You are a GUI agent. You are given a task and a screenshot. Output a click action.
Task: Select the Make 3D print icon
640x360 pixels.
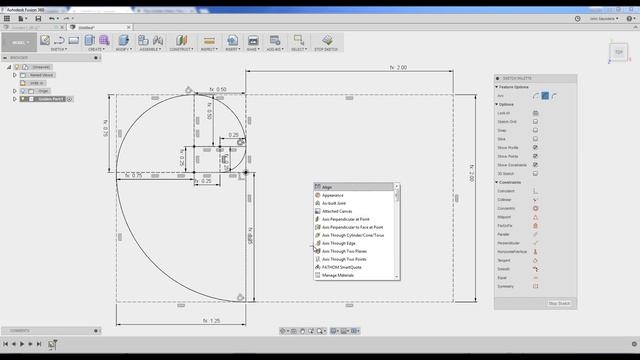[253, 40]
